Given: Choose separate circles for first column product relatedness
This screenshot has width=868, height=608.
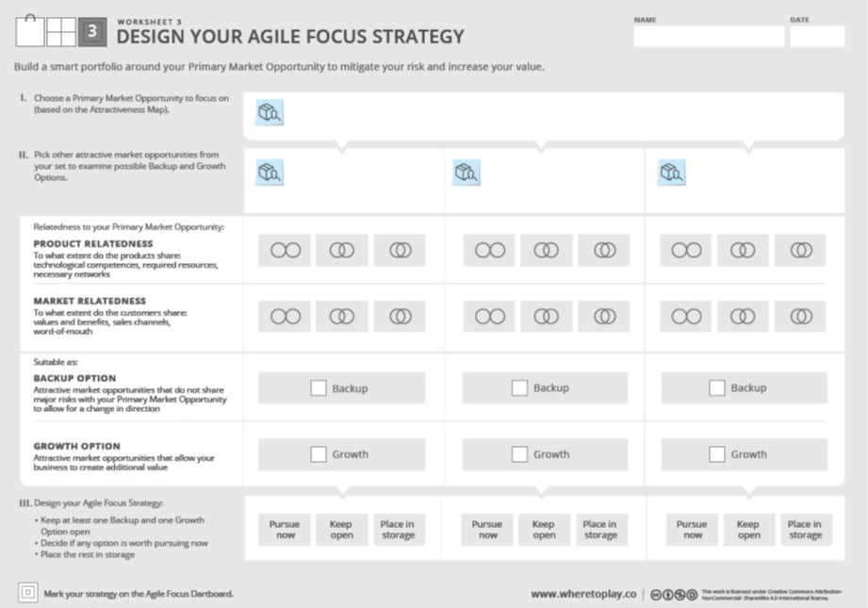Looking at the screenshot, I should click(285, 251).
